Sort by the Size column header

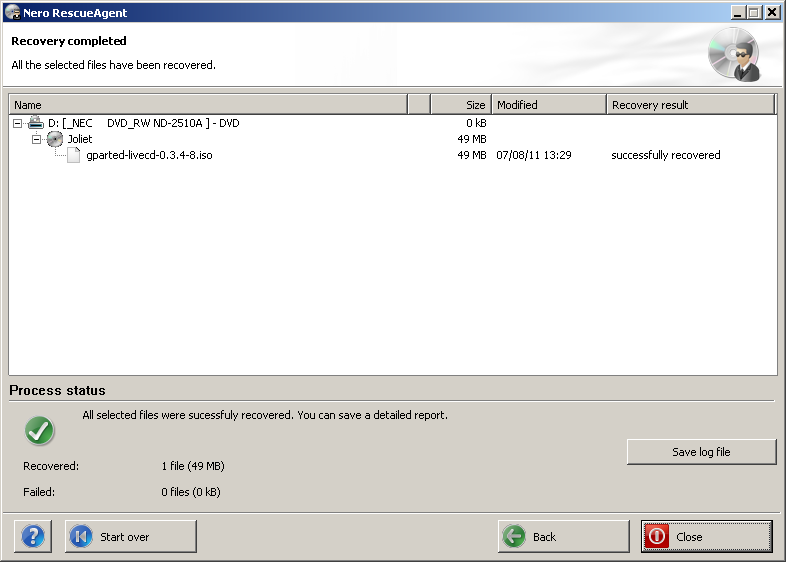pyautogui.click(x=461, y=105)
